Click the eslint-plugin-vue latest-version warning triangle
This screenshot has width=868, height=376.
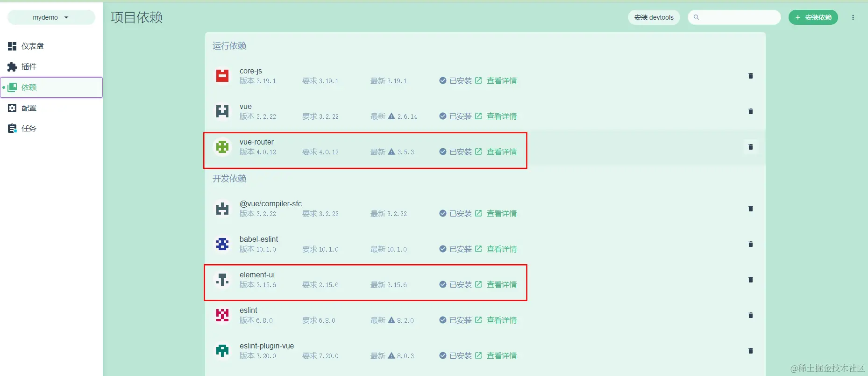391,355
